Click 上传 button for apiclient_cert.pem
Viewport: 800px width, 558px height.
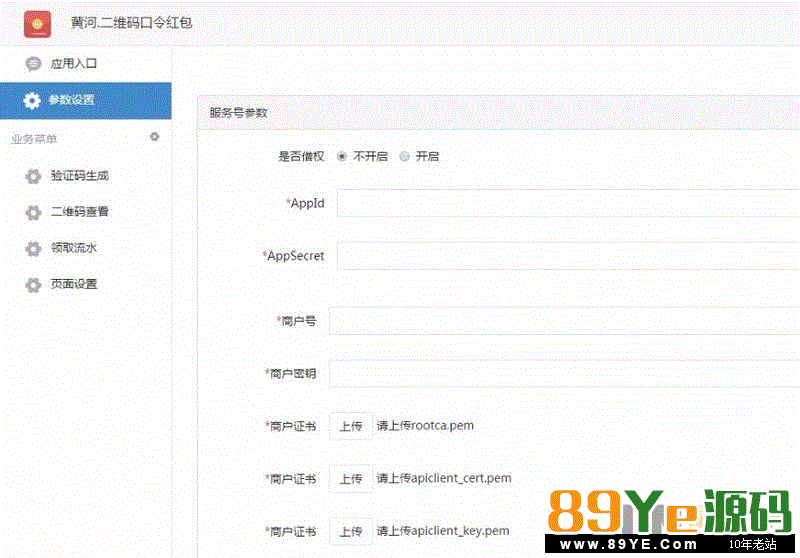pos(351,478)
